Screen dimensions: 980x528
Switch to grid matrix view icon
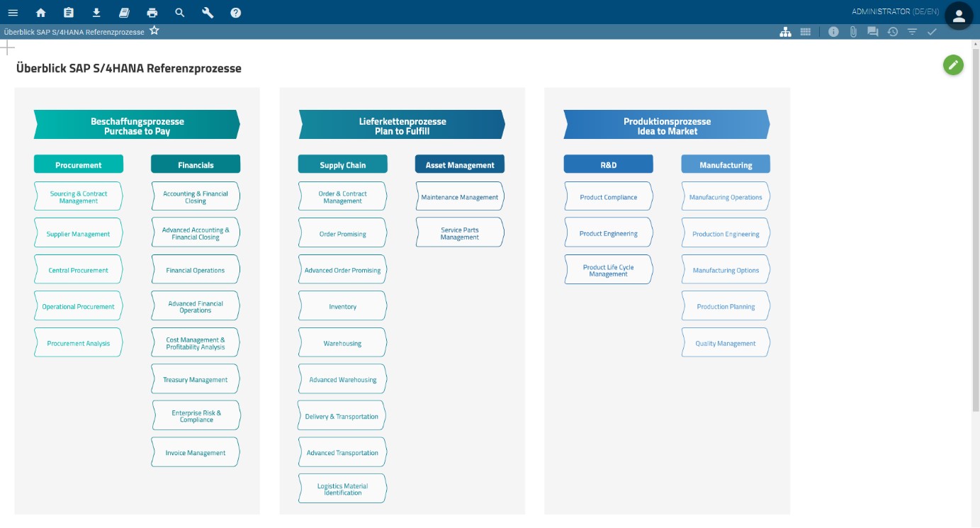click(806, 32)
